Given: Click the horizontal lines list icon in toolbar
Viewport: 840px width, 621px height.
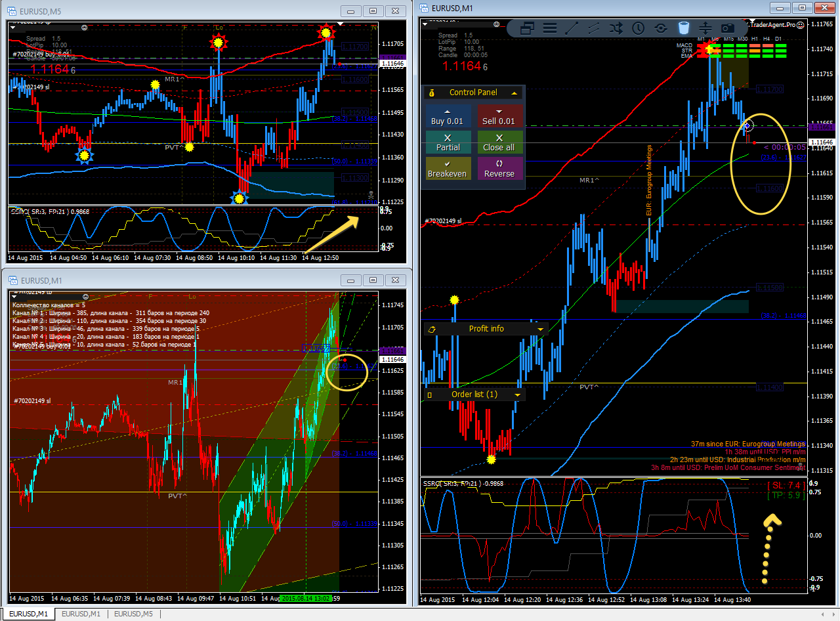Looking at the screenshot, I should pos(550,28).
